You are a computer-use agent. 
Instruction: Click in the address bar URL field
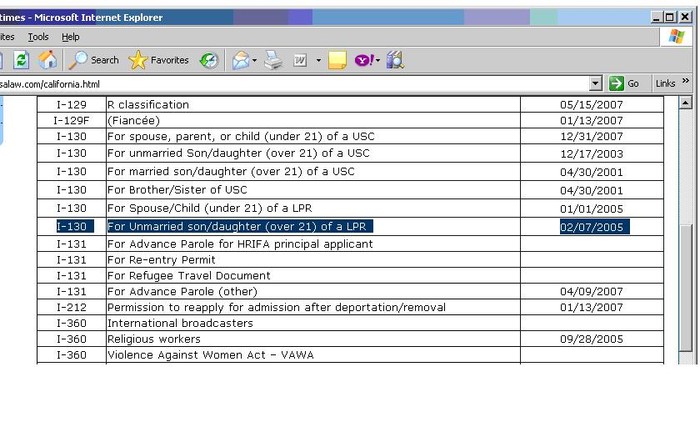pyautogui.click(x=300, y=84)
